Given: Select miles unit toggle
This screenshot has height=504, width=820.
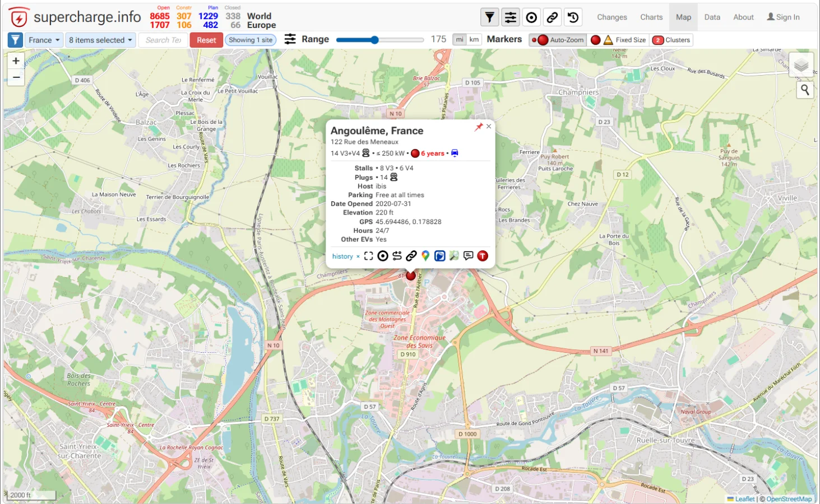Looking at the screenshot, I should pos(460,39).
